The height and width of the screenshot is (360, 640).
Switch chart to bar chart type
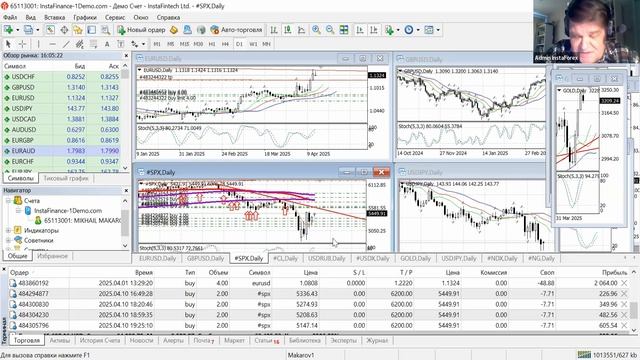[x=274, y=30]
